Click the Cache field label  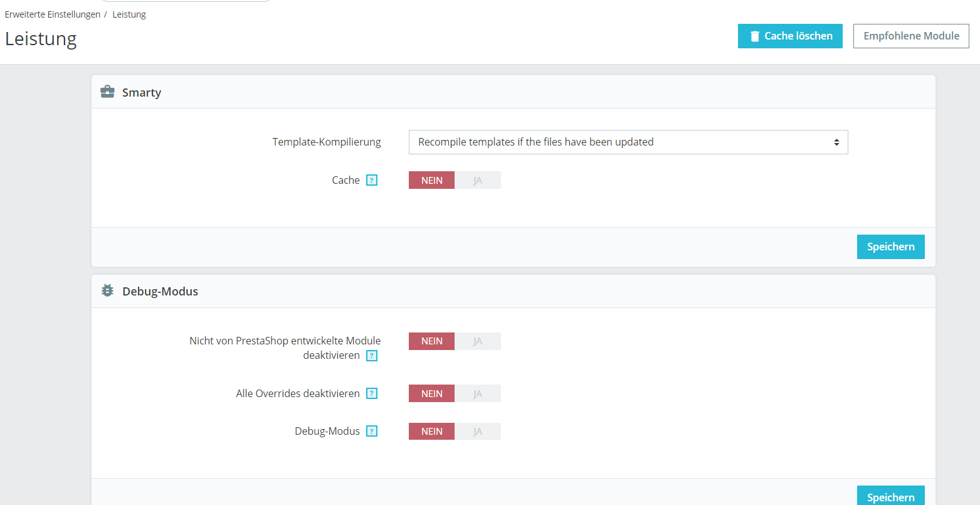pyautogui.click(x=346, y=180)
